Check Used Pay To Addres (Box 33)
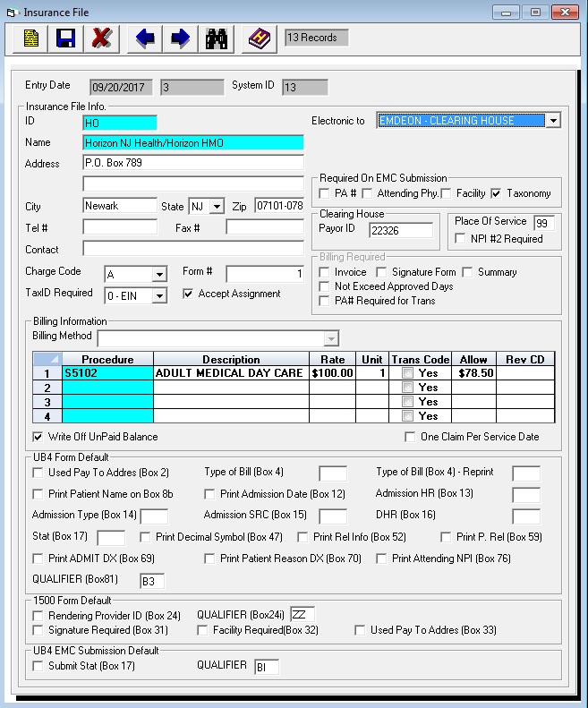The image size is (588, 708). tap(360, 630)
